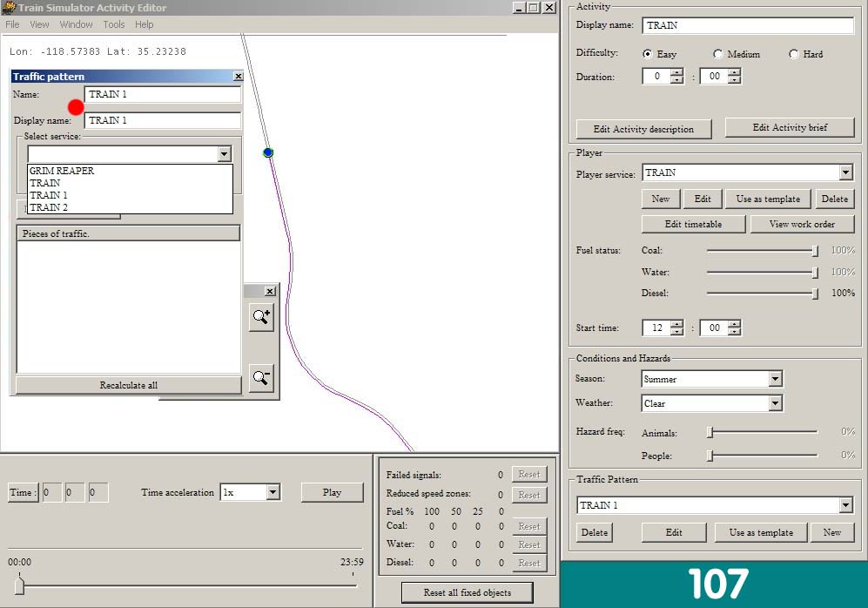This screenshot has width=868, height=608.
Task: Click the Train Simulator app icon in title bar
Action: (9, 7)
